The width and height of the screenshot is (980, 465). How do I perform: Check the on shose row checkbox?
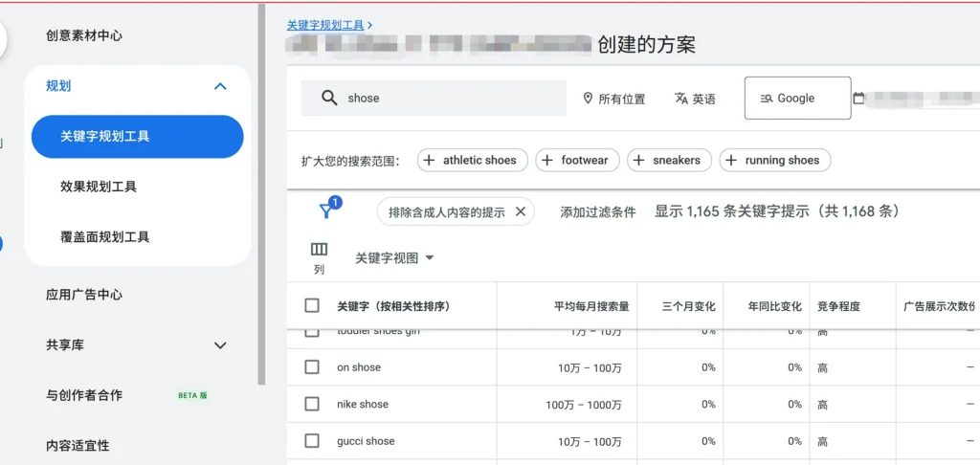312,366
